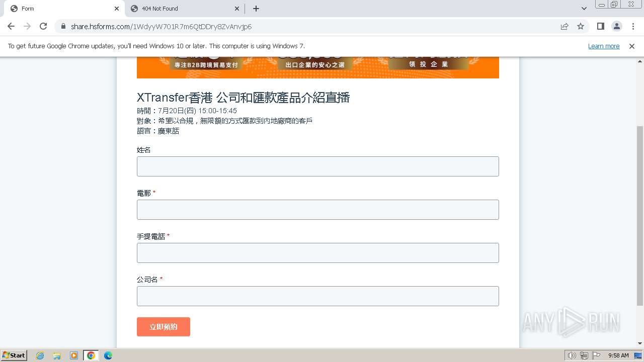Screen dimensions: 644x362
Task: Focus the 電郵 input field
Action: tap(318, 210)
